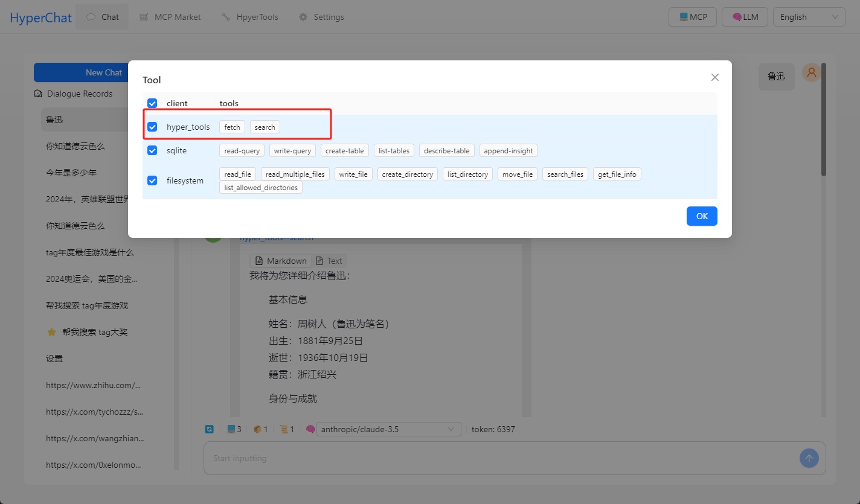The width and height of the screenshot is (860, 504).
Task: Uncheck the hyper_tools client checkbox
Action: [152, 127]
